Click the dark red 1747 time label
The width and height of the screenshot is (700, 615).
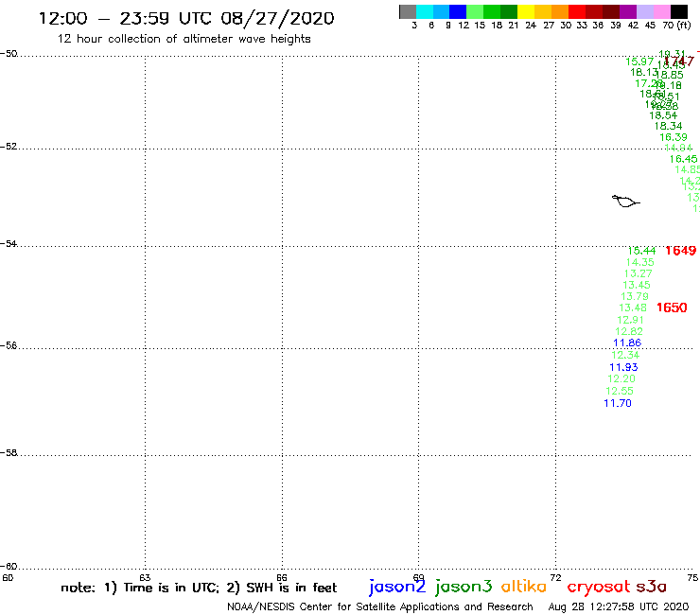tap(679, 61)
